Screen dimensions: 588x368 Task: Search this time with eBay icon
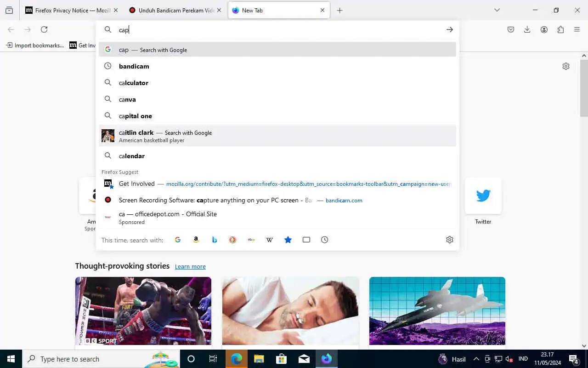(x=251, y=240)
